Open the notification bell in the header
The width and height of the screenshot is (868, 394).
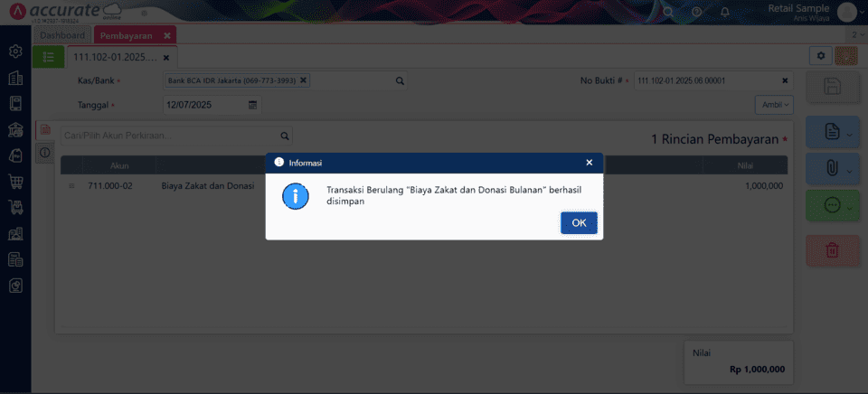click(724, 12)
